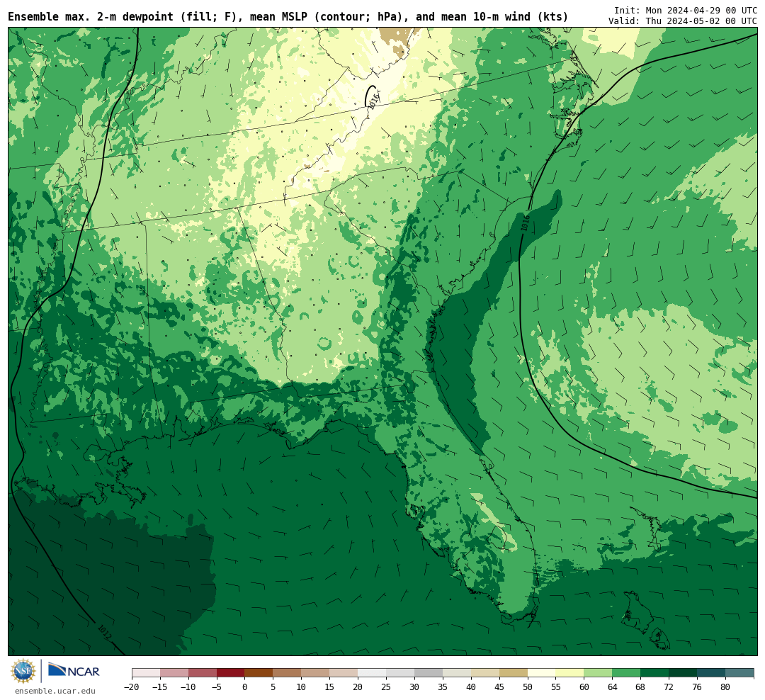Click the NCAR logo
Image resolution: width=765 pixels, height=700 pixels.
click(74, 670)
